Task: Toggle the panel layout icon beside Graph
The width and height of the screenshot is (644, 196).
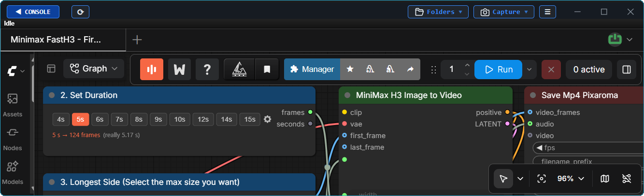Action: [x=51, y=69]
